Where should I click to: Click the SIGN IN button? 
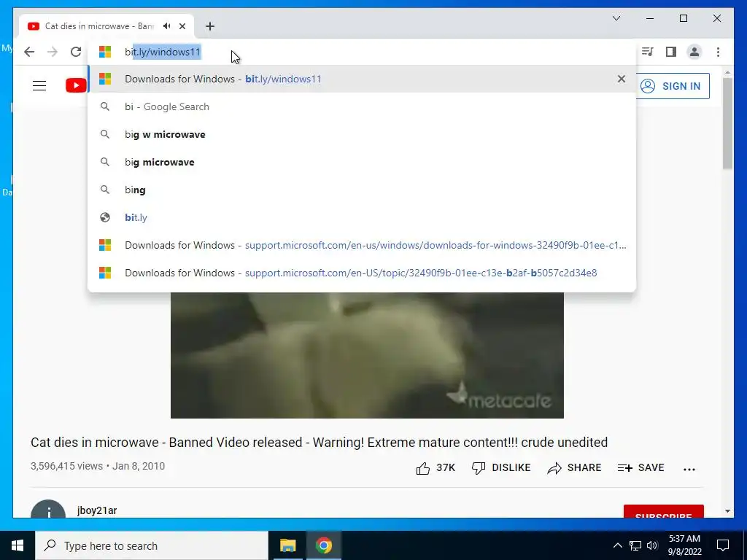coord(672,86)
